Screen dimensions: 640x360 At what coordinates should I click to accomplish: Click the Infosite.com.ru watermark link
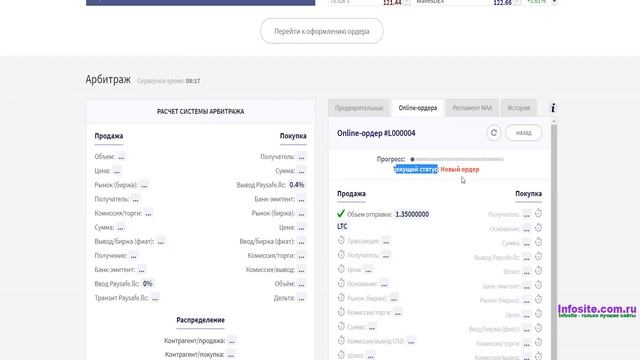click(x=597, y=311)
